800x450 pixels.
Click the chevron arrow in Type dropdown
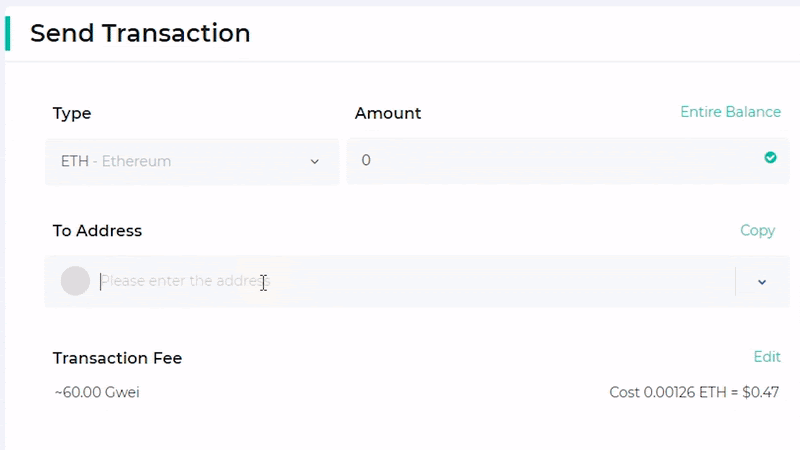pos(315,162)
